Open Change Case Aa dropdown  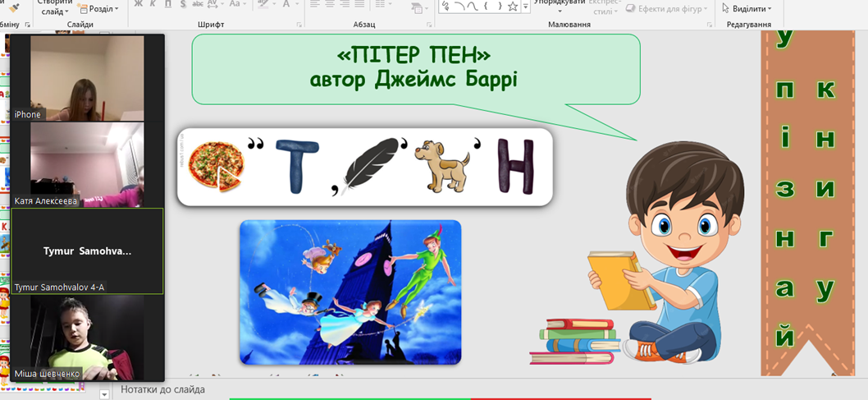tap(237, 4)
